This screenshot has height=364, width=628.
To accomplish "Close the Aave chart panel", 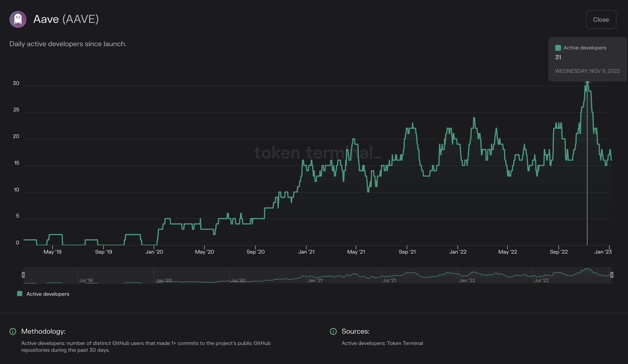I will (601, 19).
